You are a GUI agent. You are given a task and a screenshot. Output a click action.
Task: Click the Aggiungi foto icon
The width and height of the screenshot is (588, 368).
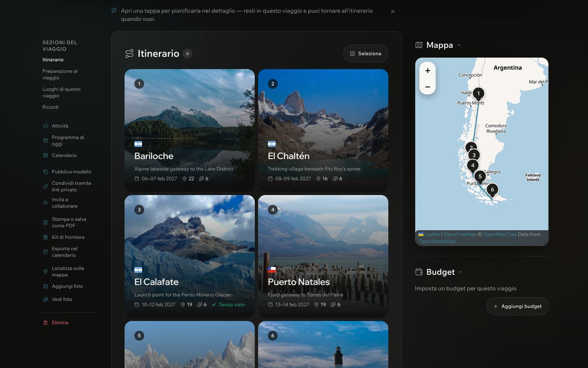point(46,286)
